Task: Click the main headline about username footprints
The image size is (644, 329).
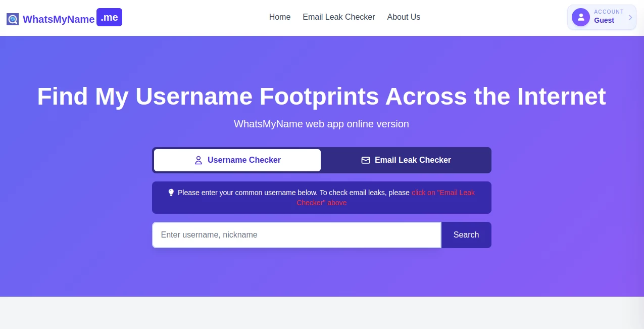Action: pyautogui.click(x=322, y=96)
